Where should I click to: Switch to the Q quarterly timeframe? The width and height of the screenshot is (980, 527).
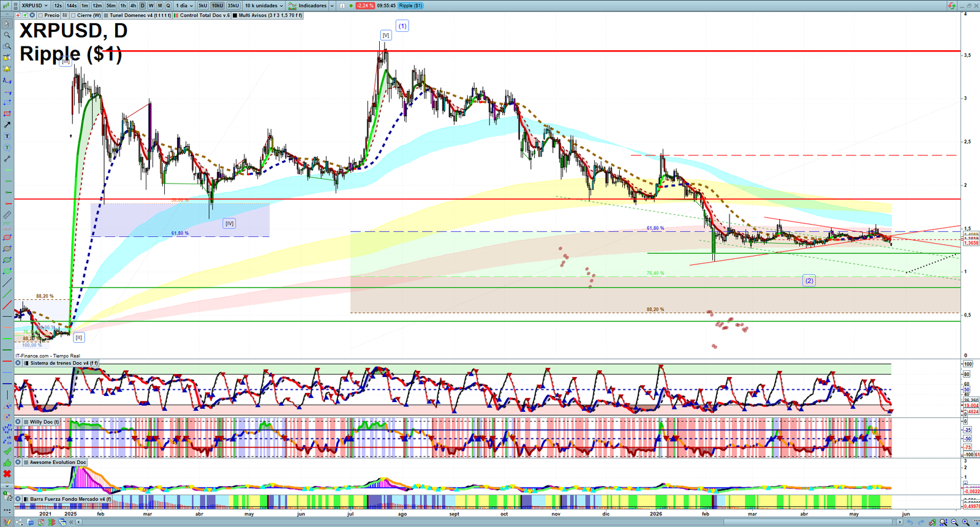point(168,6)
